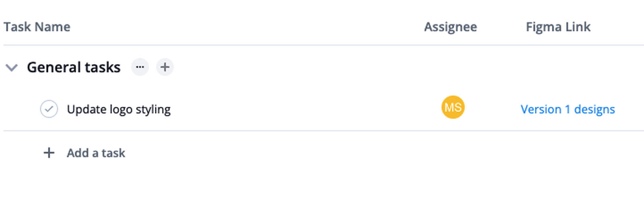
Task: Collapse the General tasks section chevron
Action: [12, 67]
